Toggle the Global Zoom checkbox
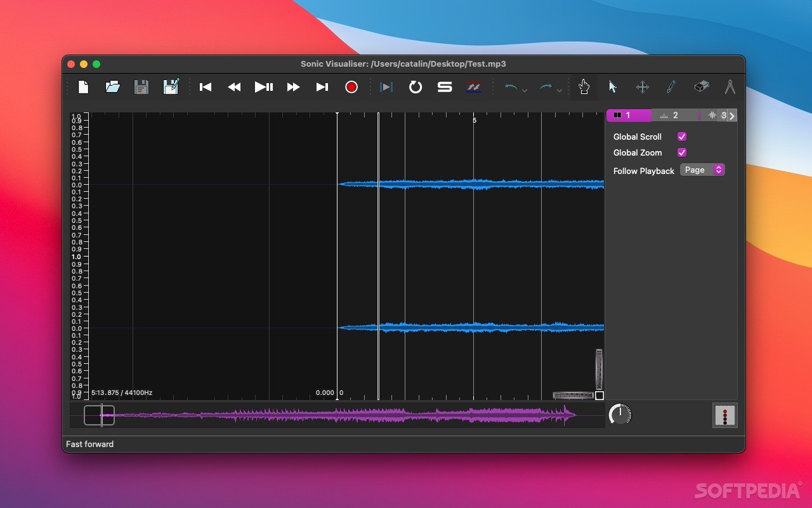This screenshot has height=508, width=812. point(682,152)
